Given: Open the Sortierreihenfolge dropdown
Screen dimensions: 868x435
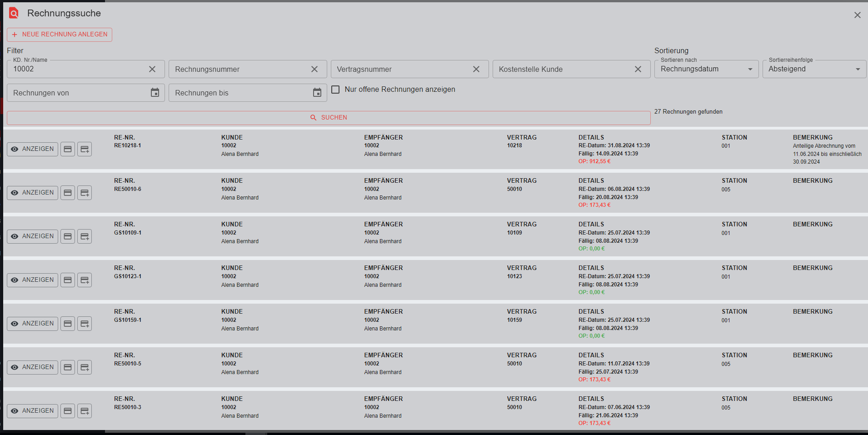Looking at the screenshot, I should point(814,69).
